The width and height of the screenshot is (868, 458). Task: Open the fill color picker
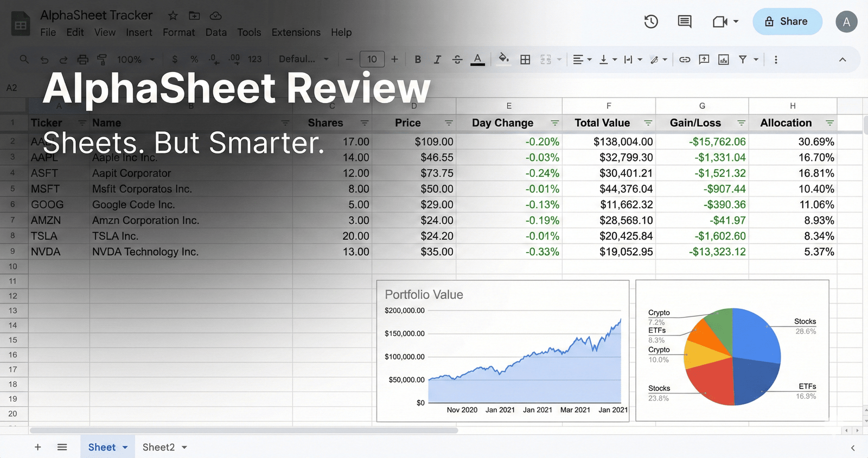504,59
